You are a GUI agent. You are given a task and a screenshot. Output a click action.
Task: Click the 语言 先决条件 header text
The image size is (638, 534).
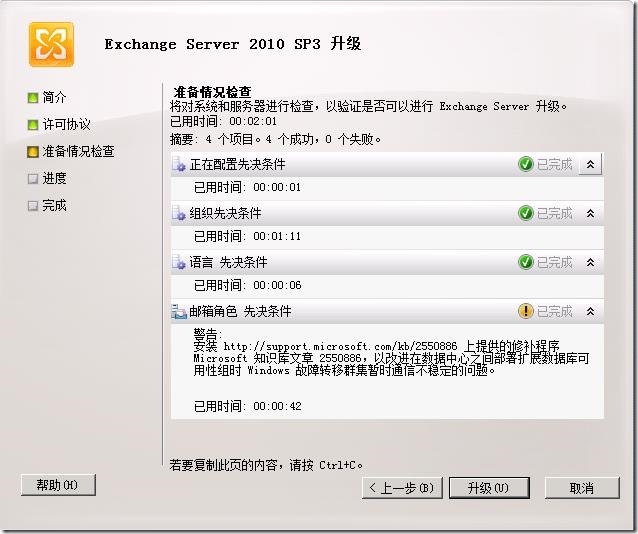(228, 263)
